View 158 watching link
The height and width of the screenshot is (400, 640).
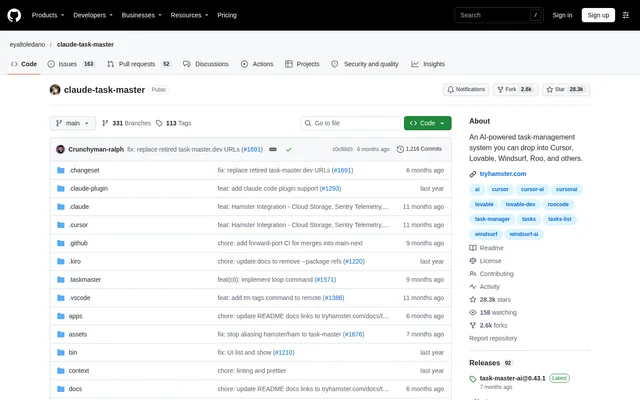click(x=493, y=313)
